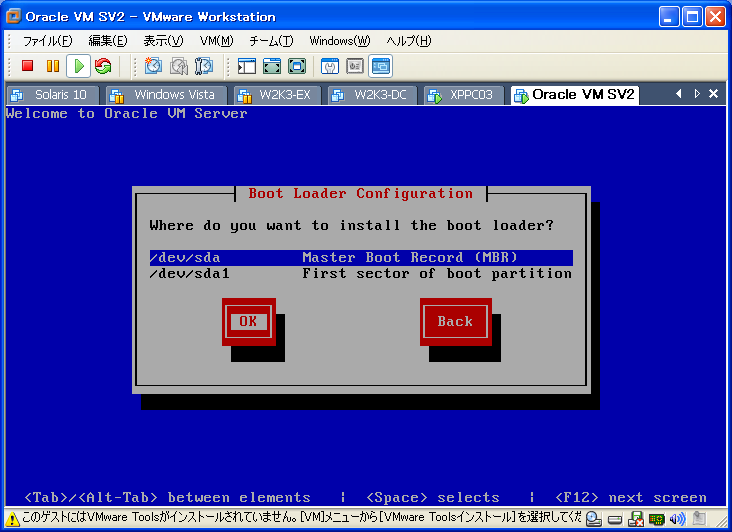
Task: Click the VMware Workstation title bar icon
Action: (x=14, y=16)
